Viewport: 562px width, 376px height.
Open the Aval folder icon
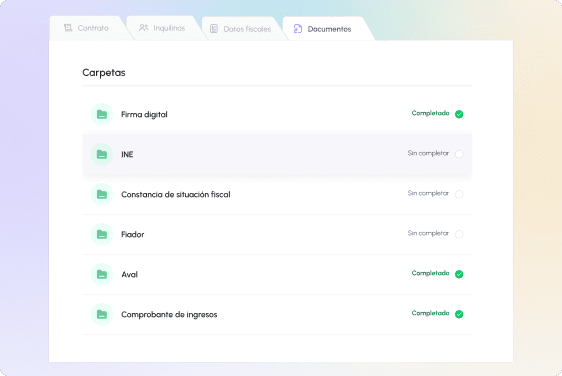pyautogui.click(x=102, y=275)
